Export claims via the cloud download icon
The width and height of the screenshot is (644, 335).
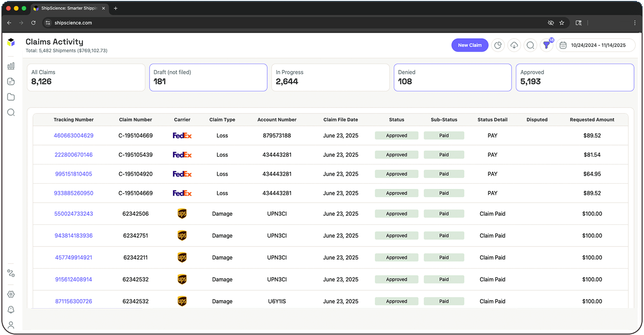click(514, 45)
